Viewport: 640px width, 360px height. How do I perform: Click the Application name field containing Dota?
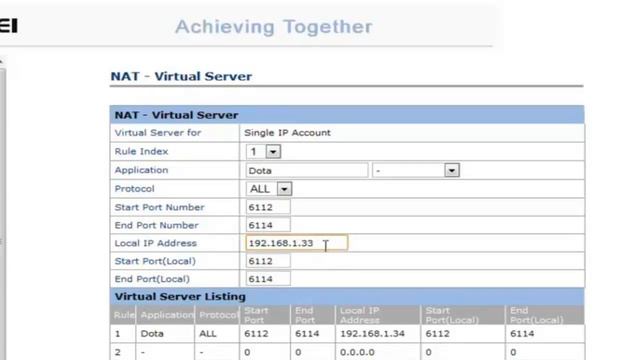tap(307, 170)
